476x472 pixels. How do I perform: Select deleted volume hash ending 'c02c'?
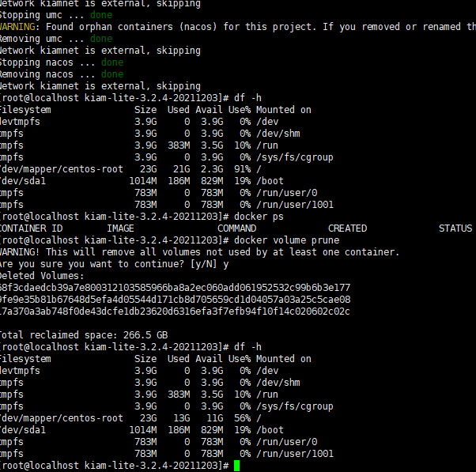(x=176, y=312)
